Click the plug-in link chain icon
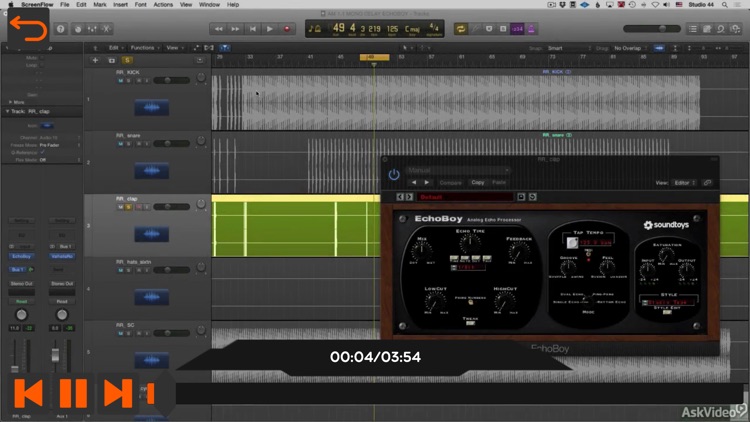 707,183
